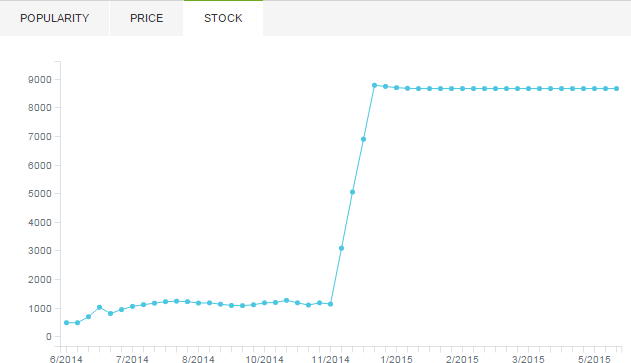
Task: Click the 4000 y-axis label
Action: pyautogui.click(x=40, y=223)
